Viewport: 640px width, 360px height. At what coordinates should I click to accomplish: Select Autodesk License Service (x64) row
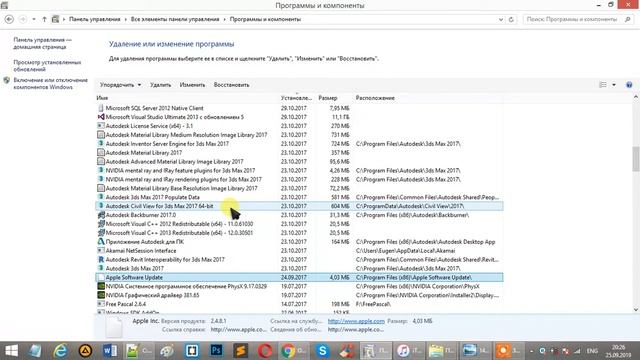tap(299, 126)
